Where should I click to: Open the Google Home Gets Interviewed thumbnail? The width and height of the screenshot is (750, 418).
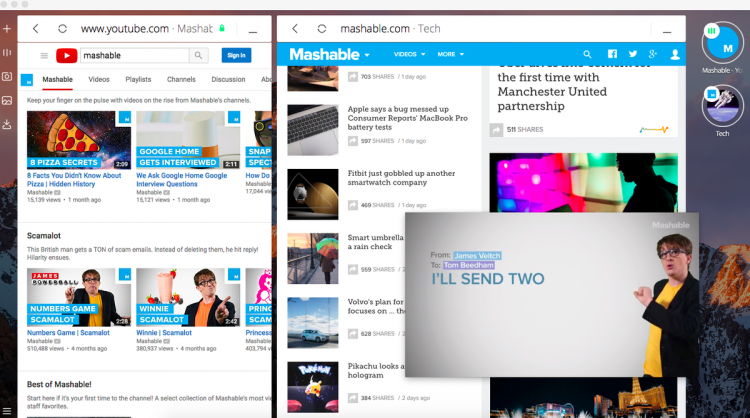(x=188, y=140)
